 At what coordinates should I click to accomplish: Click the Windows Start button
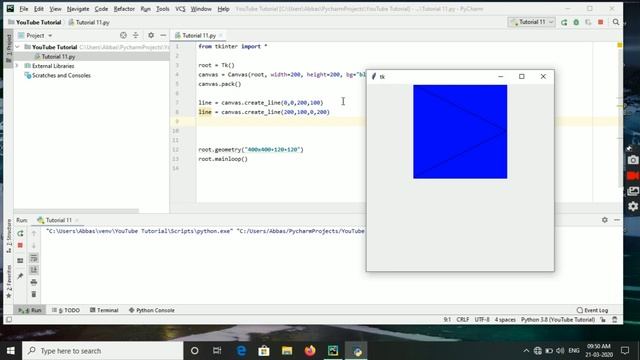[11, 351]
